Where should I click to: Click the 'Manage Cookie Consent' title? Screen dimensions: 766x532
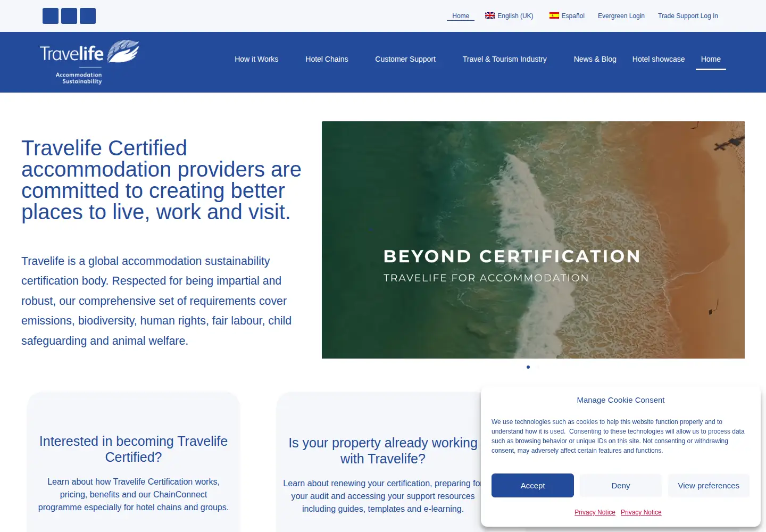pyautogui.click(x=621, y=400)
